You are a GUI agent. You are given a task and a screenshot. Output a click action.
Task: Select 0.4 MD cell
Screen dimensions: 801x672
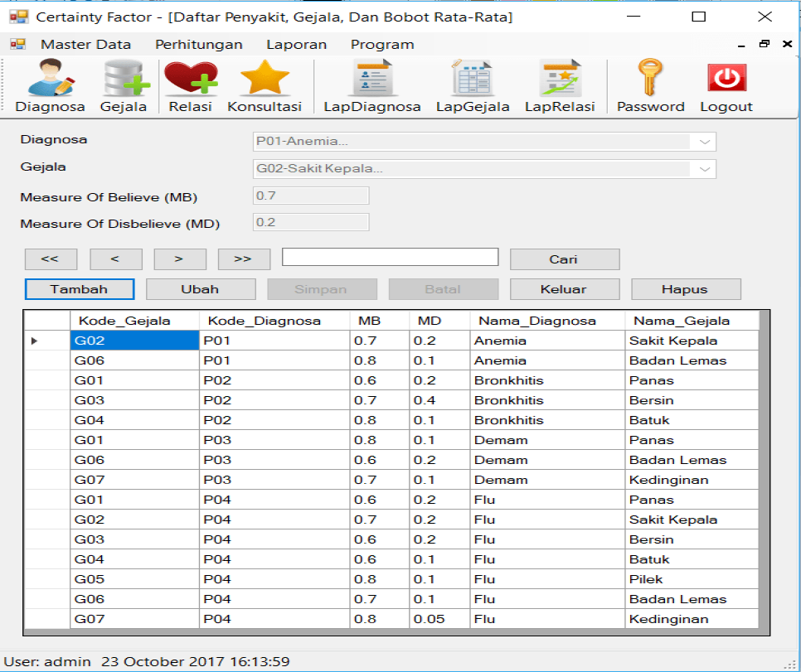pos(439,400)
